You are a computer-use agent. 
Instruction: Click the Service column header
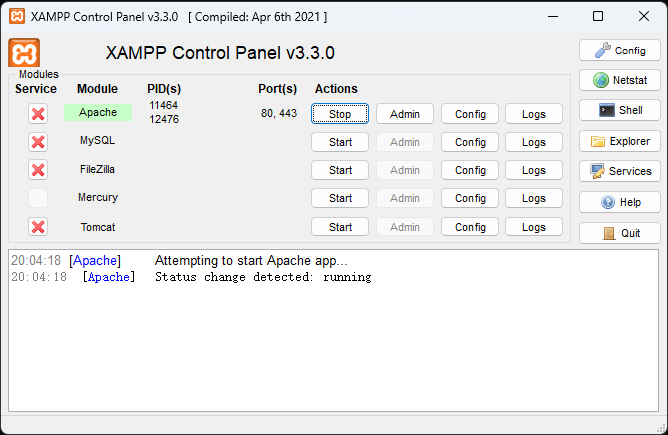(36, 89)
